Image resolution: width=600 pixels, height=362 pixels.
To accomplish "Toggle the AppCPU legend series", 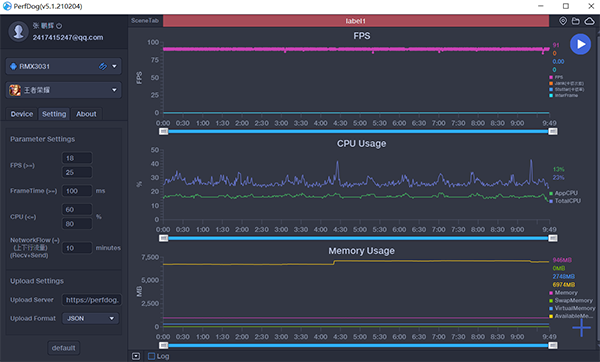I will pyautogui.click(x=564, y=193).
